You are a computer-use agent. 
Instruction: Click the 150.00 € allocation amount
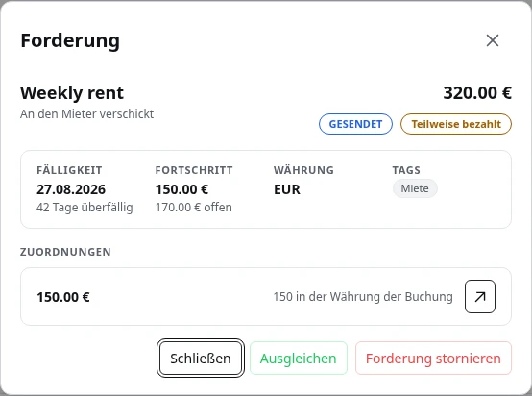[63, 297]
